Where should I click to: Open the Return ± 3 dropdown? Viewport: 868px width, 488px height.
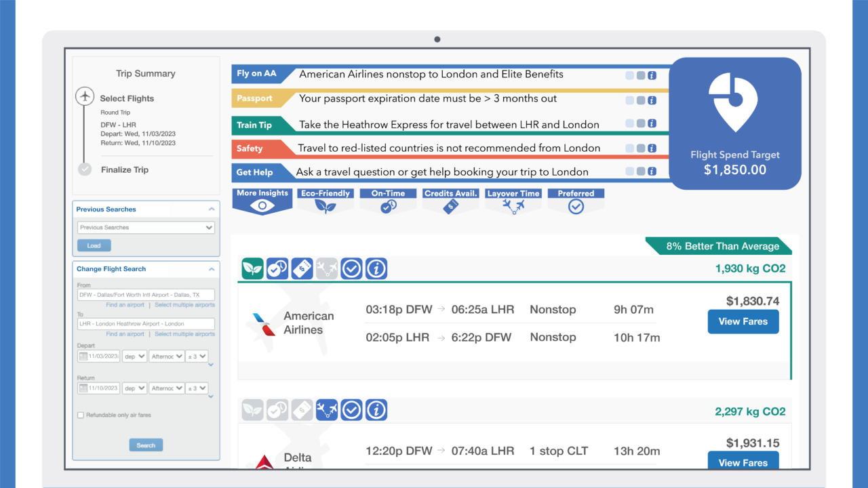197,388
